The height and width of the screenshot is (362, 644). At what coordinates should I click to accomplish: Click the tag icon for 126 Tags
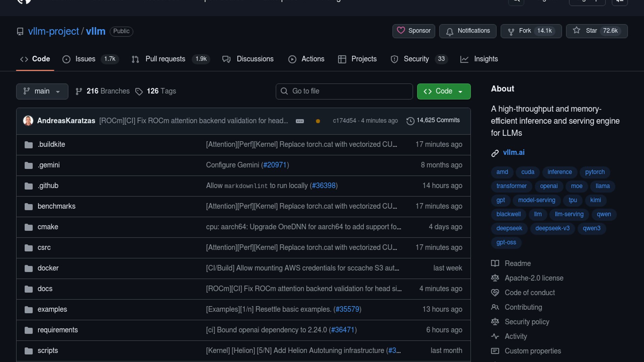139,92
